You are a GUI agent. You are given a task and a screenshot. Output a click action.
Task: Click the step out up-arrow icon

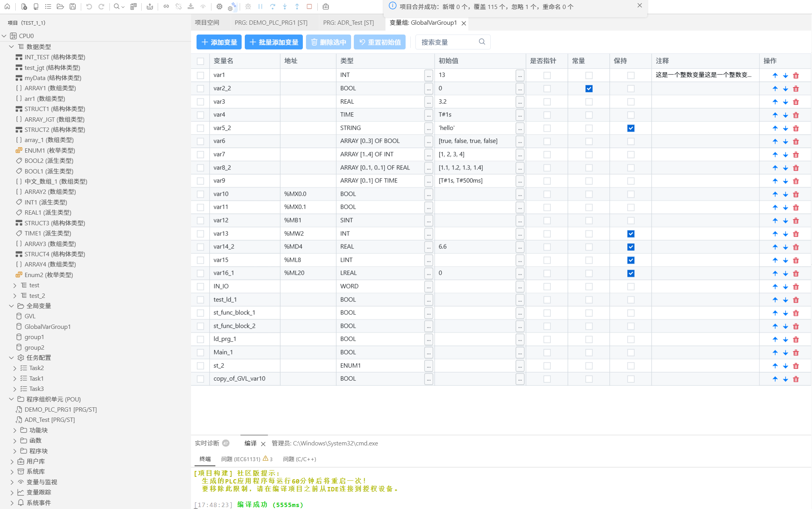click(x=297, y=7)
